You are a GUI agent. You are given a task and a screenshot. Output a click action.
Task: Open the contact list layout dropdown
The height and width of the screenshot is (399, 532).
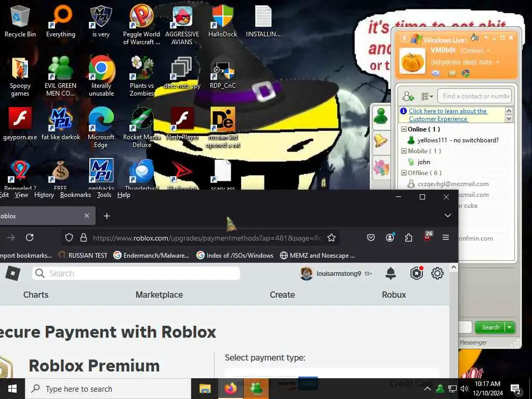[x=427, y=97]
